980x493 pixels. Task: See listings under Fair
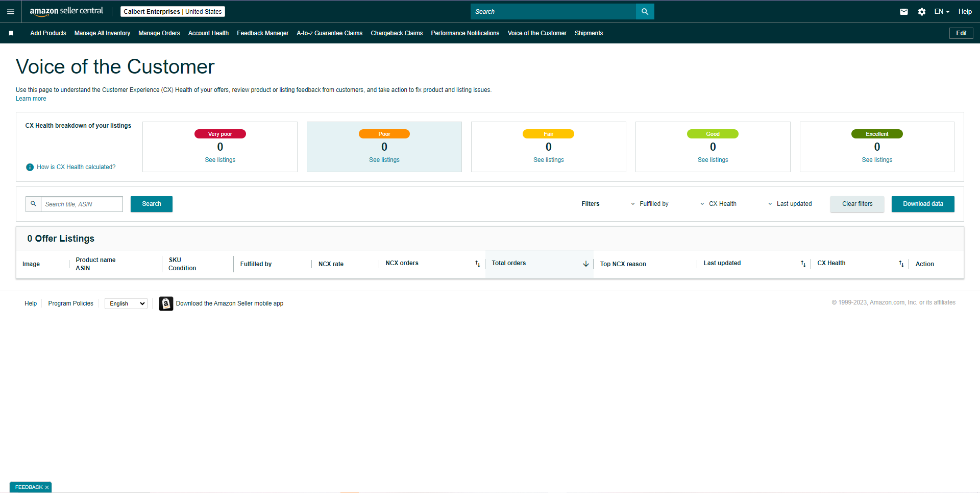(549, 160)
